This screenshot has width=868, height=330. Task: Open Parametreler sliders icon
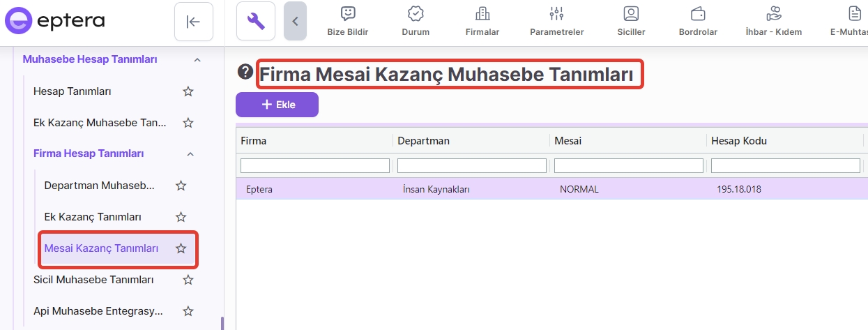click(556, 14)
